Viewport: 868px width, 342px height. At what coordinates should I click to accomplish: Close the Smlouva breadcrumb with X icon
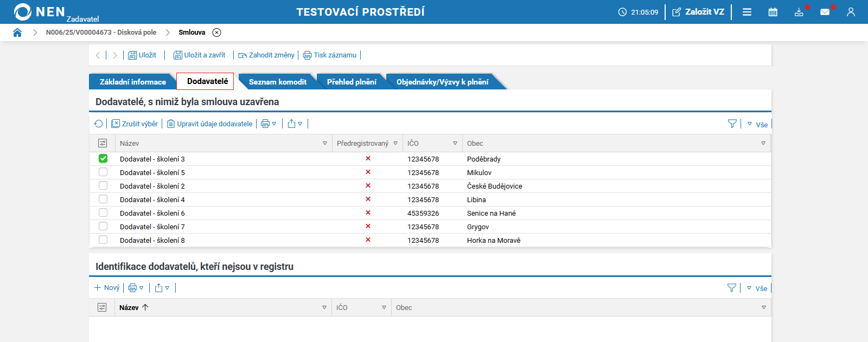[217, 33]
